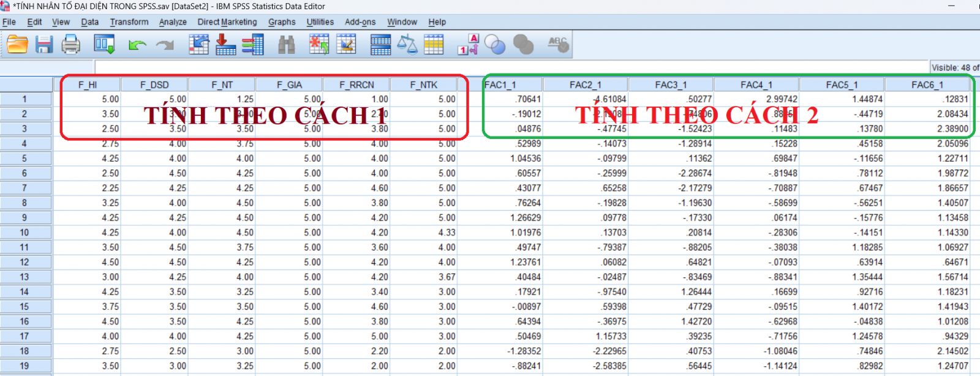Click the Insert cases icon
The width and height of the screenshot is (980, 376).
(318, 45)
